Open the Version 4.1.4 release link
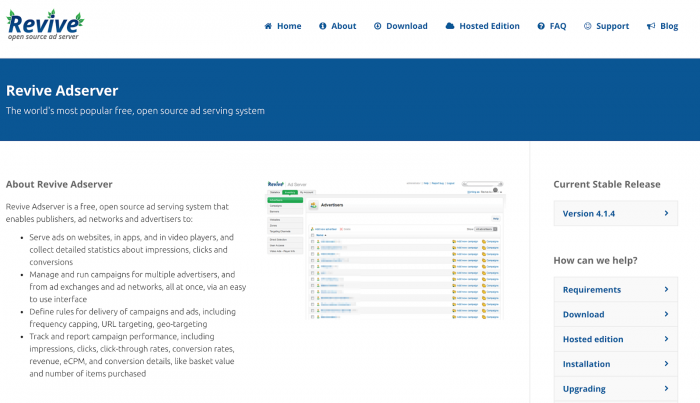 (616, 213)
